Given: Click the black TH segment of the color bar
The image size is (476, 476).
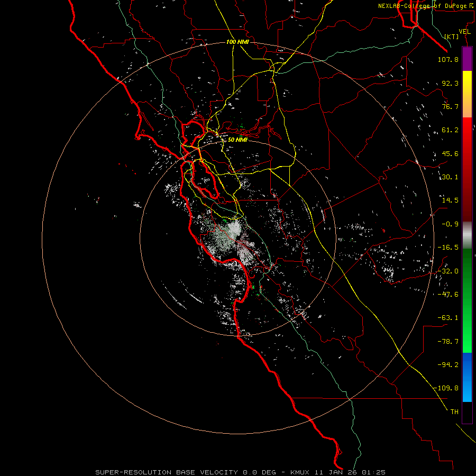Looking at the screenshot, I should coord(467,413).
